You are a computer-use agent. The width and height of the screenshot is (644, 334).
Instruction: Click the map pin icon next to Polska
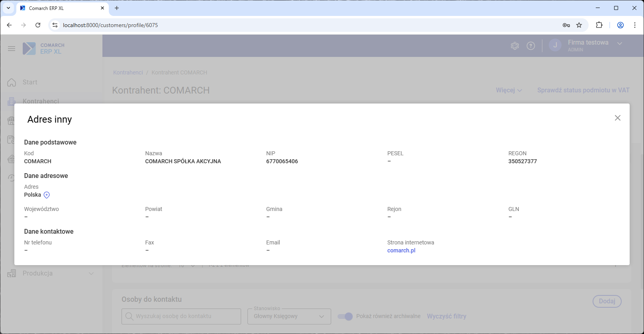click(47, 195)
